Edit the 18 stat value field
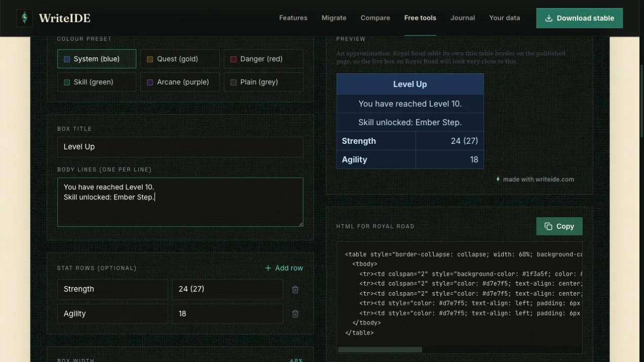 (228, 314)
